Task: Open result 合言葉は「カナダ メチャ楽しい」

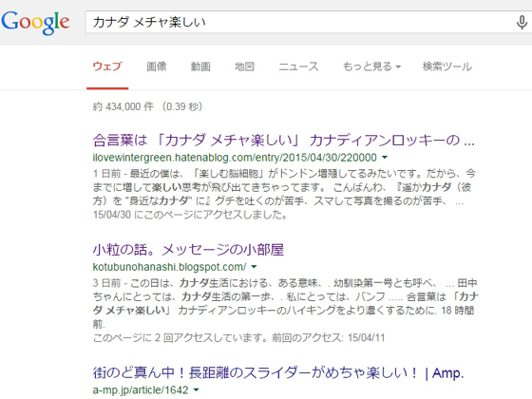Action: click(x=284, y=140)
